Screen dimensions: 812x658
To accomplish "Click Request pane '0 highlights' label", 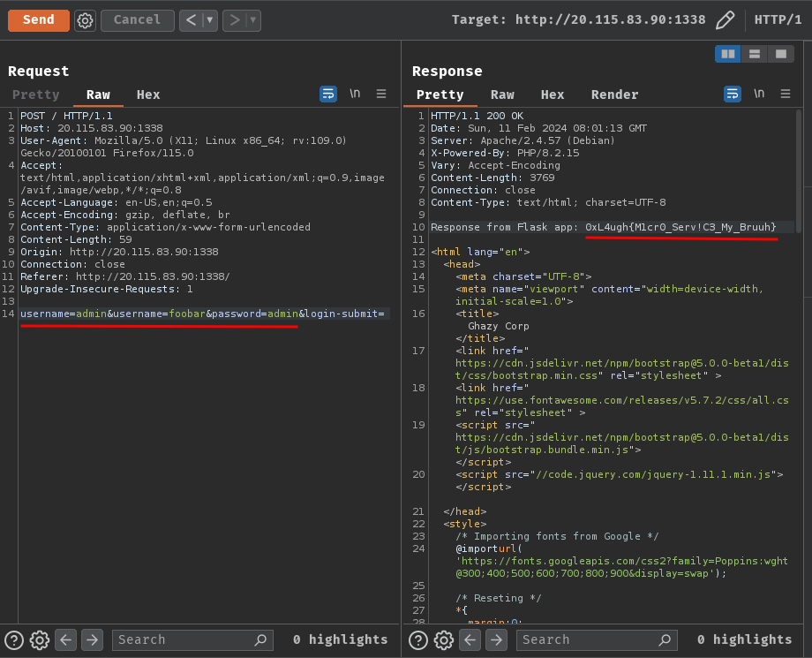I will coord(340,639).
